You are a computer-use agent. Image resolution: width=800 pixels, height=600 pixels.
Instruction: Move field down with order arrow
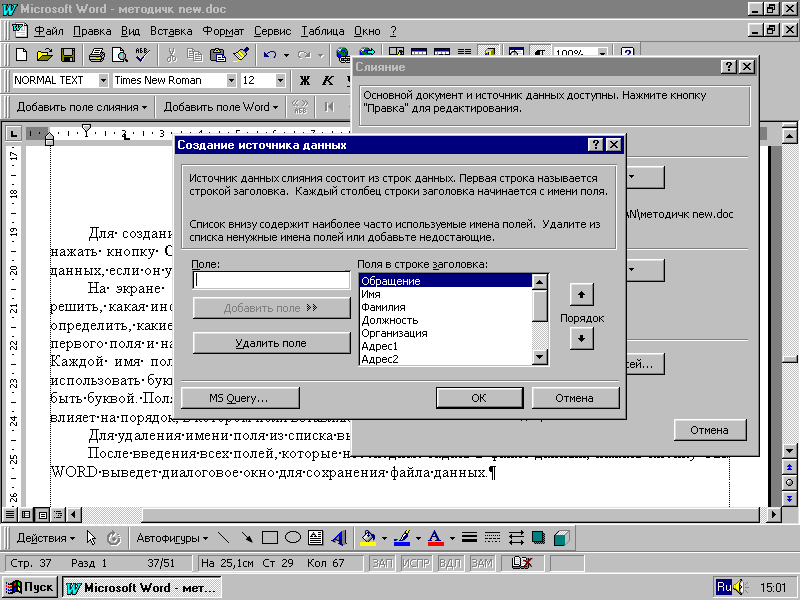581,338
